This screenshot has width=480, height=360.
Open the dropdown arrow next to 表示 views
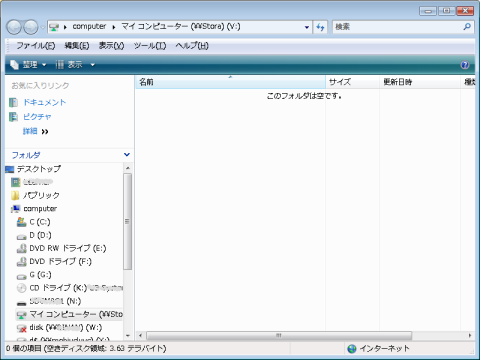pyautogui.click(x=92, y=65)
